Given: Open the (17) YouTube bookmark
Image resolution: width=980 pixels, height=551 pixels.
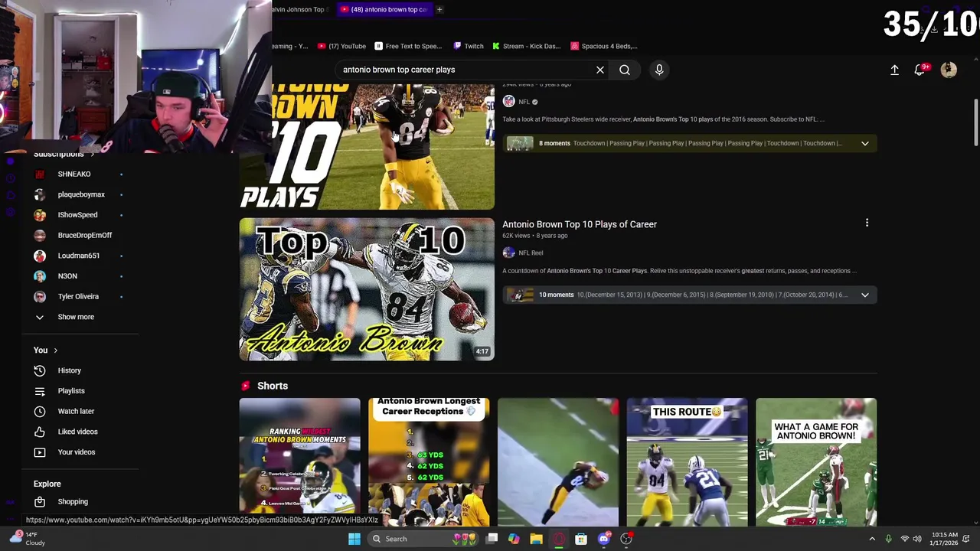Looking at the screenshot, I should pos(342,46).
